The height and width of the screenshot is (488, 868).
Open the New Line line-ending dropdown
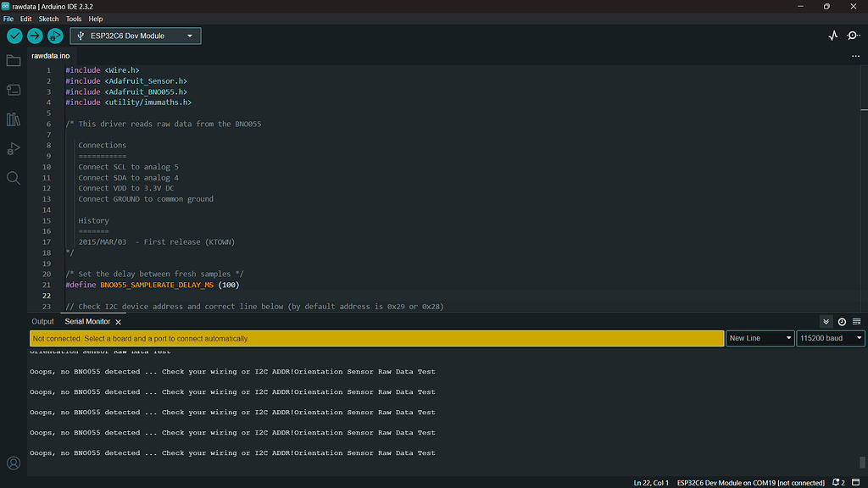coord(760,338)
